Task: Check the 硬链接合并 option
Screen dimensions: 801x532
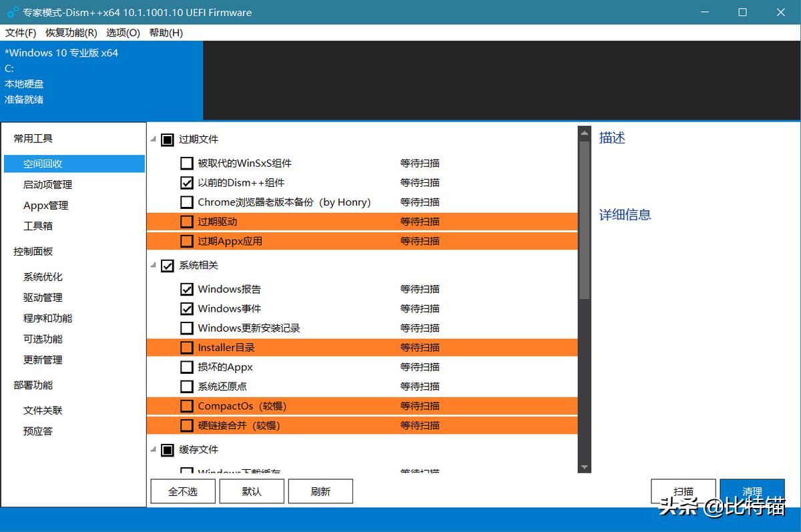Action: pyautogui.click(x=186, y=425)
